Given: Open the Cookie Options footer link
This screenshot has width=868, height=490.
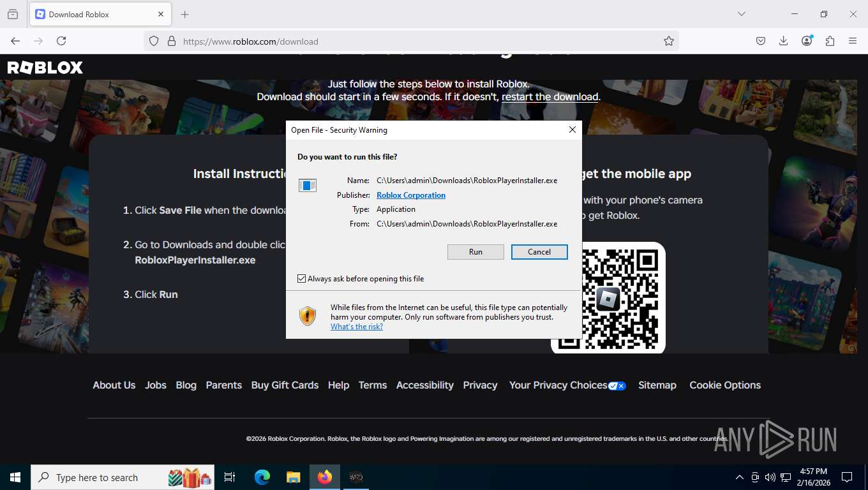Looking at the screenshot, I should (725, 385).
